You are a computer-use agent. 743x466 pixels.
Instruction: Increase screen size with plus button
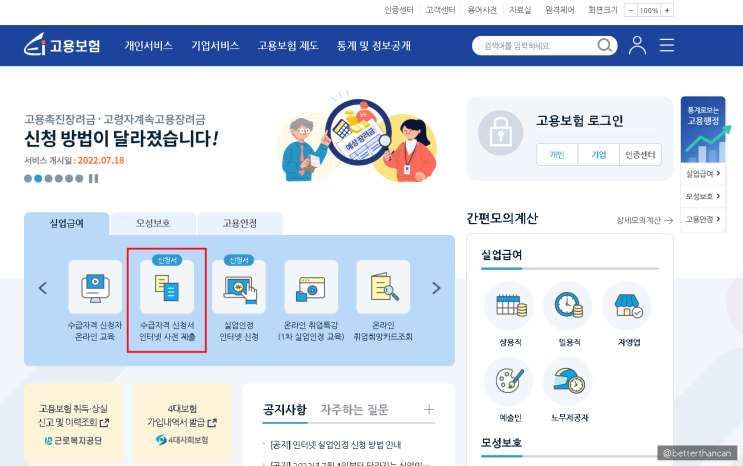(x=667, y=10)
